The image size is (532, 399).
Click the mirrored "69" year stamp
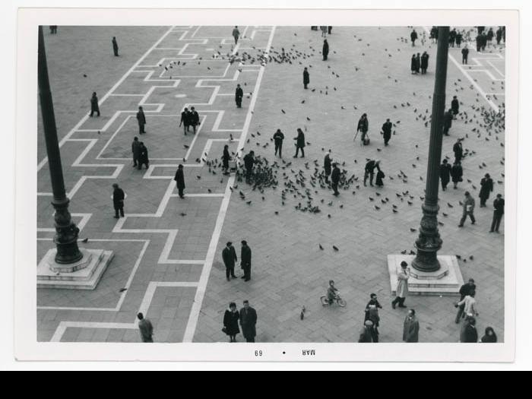pyautogui.click(x=258, y=353)
